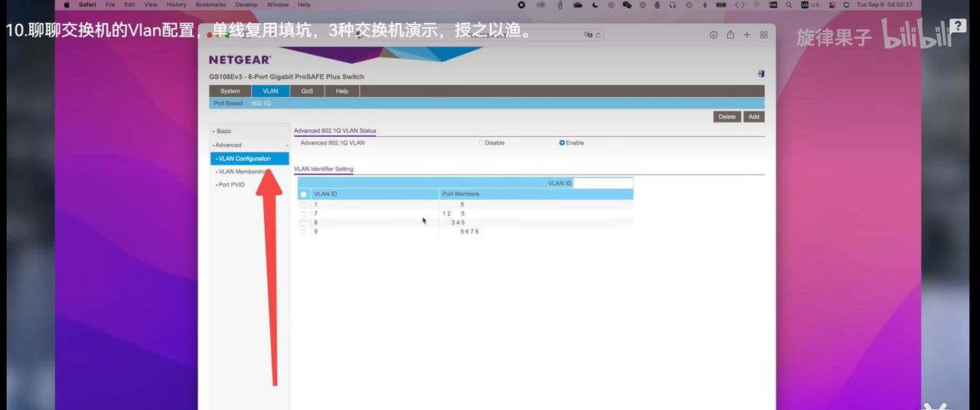This screenshot has width=980, height=410.
Task: Open the File menu
Action: point(110,5)
